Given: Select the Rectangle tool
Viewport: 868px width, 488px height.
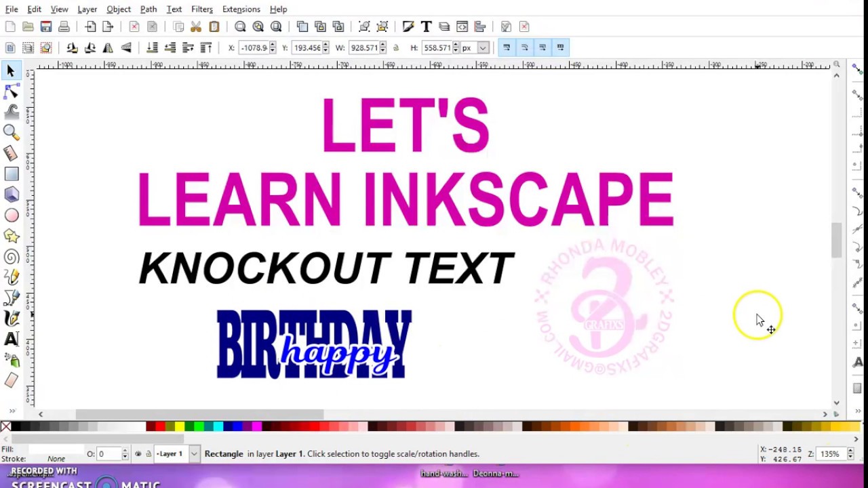Looking at the screenshot, I should point(11,174).
